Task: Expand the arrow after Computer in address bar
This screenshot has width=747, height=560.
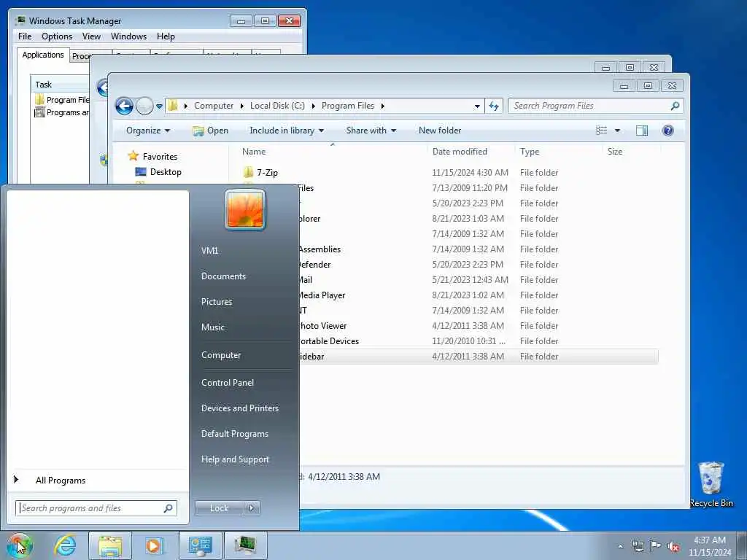Action: 242,106
